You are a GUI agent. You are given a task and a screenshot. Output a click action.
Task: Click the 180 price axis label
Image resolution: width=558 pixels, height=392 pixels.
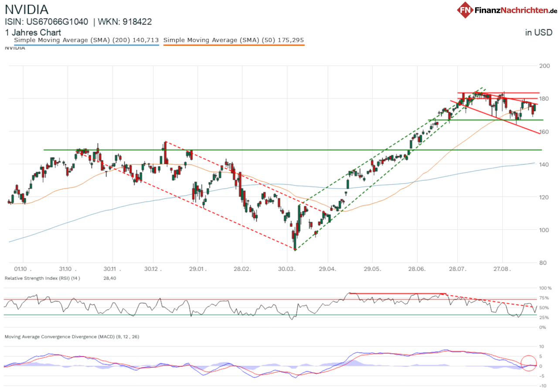[544, 98]
